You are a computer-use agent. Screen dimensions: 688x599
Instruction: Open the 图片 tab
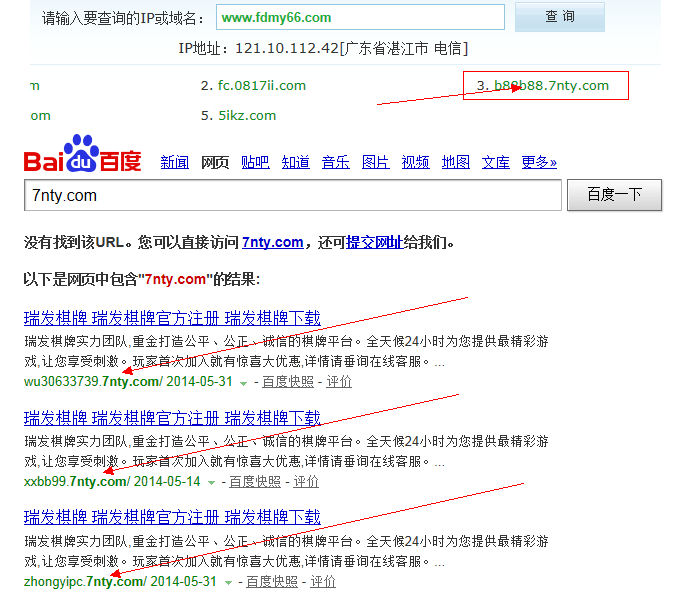pyautogui.click(x=376, y=162)
